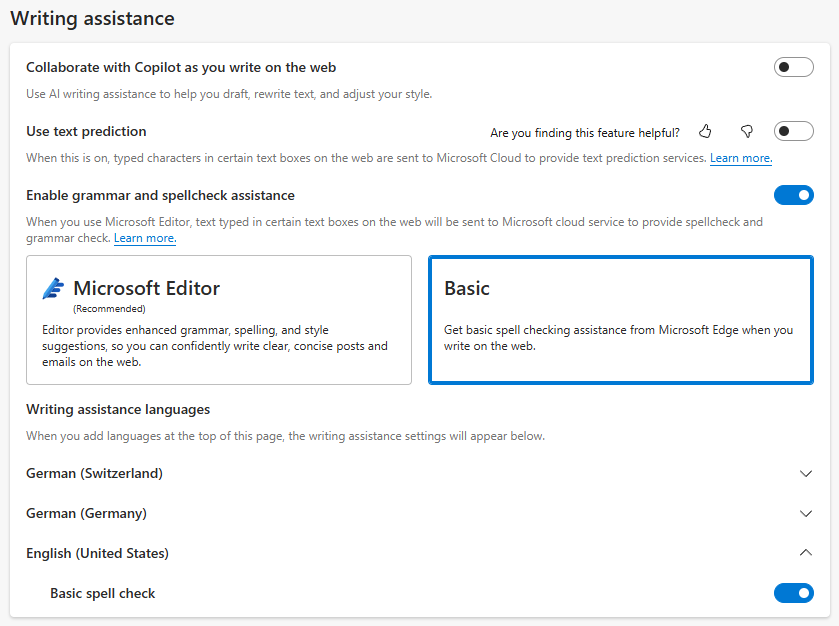Click the Writing assistance languages heading
839x626 pixels.
[x=118, y=409]
